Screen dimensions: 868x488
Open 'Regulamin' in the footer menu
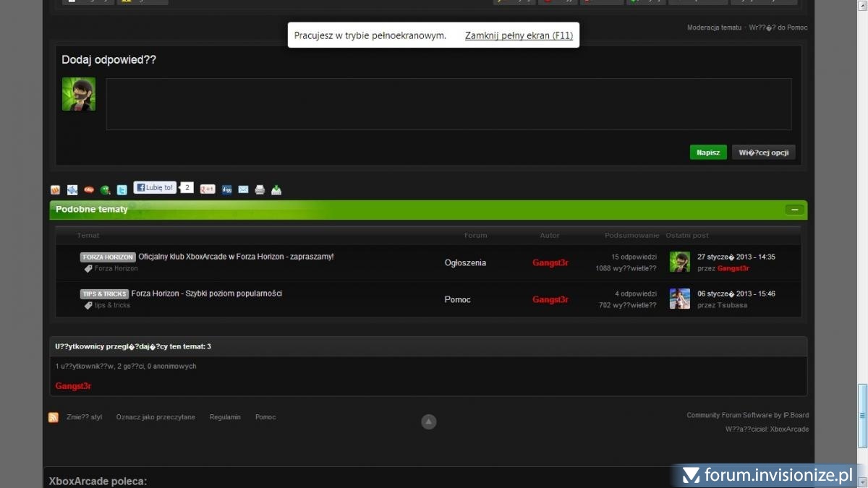[x=225, y=417]
